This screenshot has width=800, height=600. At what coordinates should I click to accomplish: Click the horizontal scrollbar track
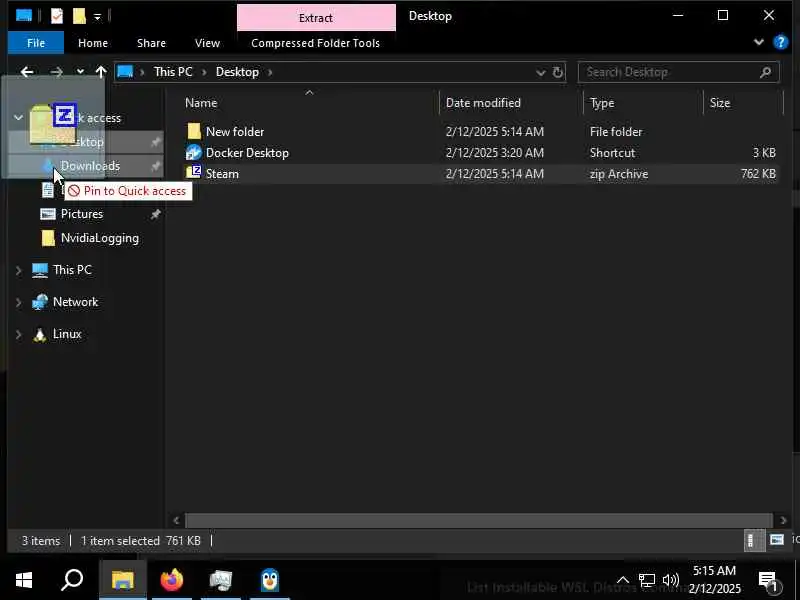(x=479, y=520)
